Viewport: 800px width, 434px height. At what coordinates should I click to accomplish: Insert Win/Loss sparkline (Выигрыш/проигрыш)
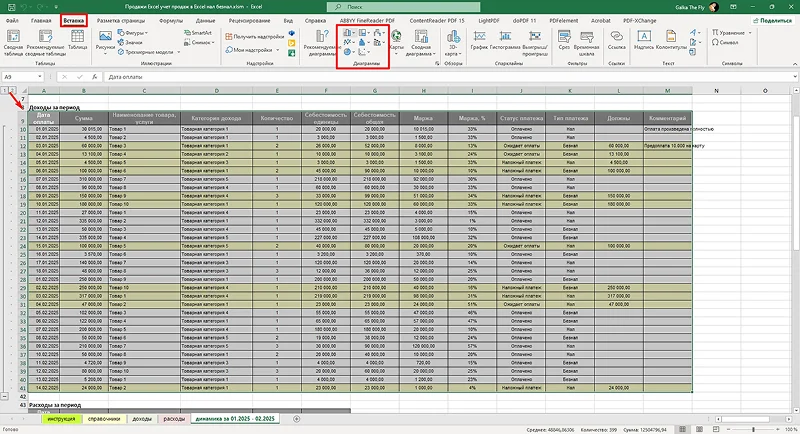[535, 43]
